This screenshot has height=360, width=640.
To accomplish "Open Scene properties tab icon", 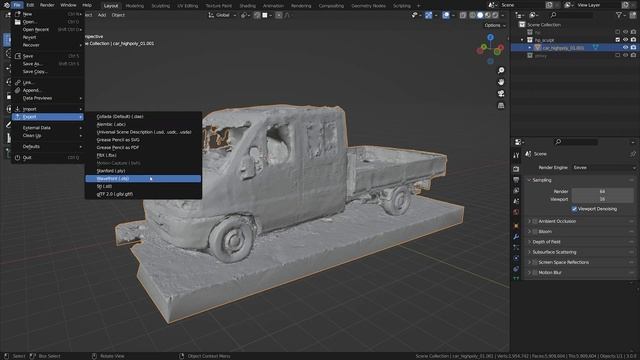I will click(516, 201).
